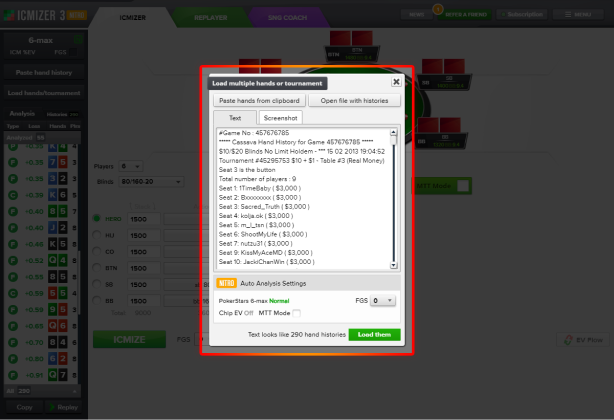
Task: Click Open file with histories button
Action: coord(354,101)
